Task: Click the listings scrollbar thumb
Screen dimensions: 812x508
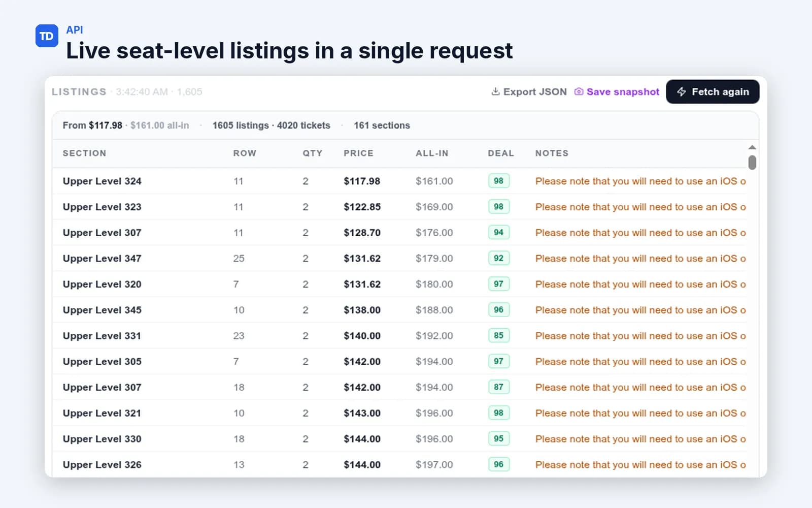Action: pyautogui.click(x=752, y=163)
